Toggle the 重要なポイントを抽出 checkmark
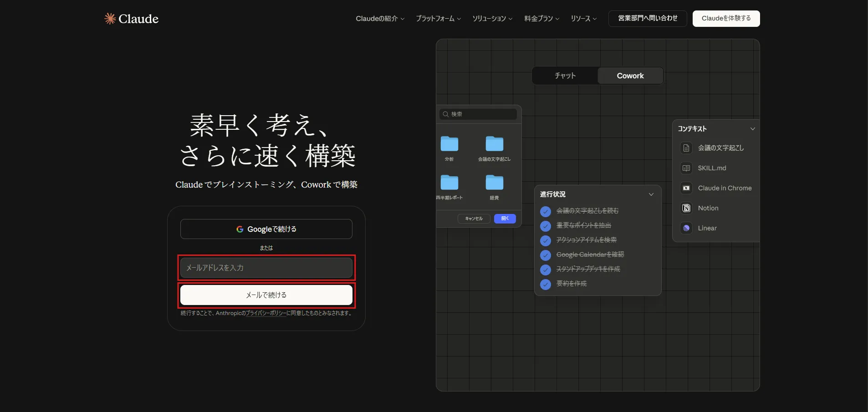The height and width of the screenshot is (412, 868). point(546,226)
